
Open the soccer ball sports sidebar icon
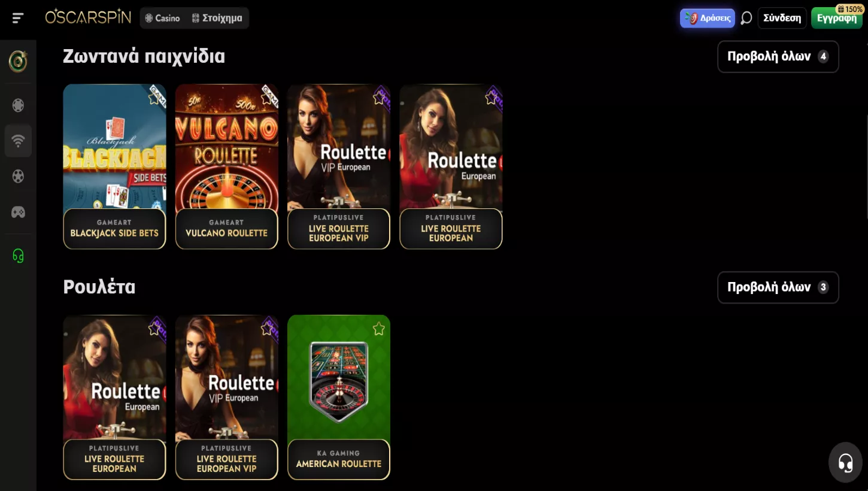(18, 176)
